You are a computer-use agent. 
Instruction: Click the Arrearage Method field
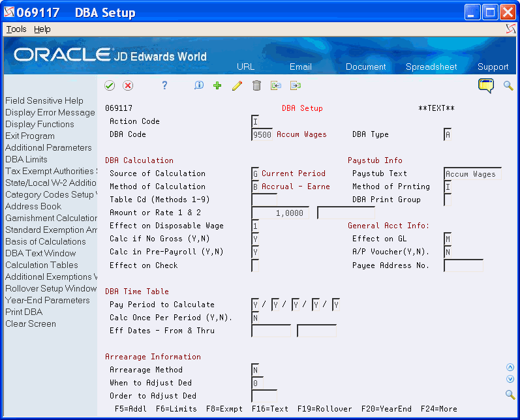point(255,370)
